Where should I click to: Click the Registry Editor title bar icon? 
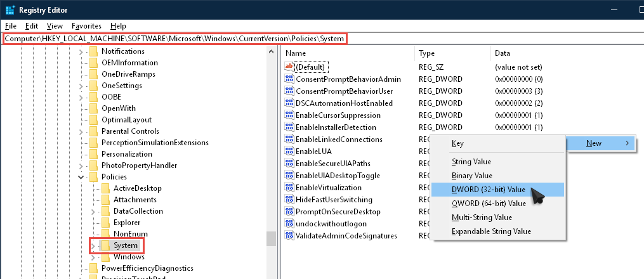point(10,10)
